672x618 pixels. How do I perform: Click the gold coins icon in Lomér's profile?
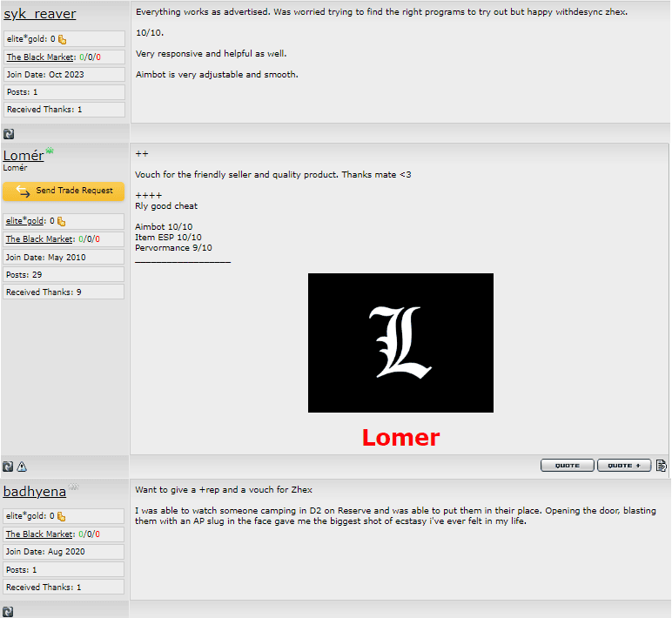(x=62, y=221)
